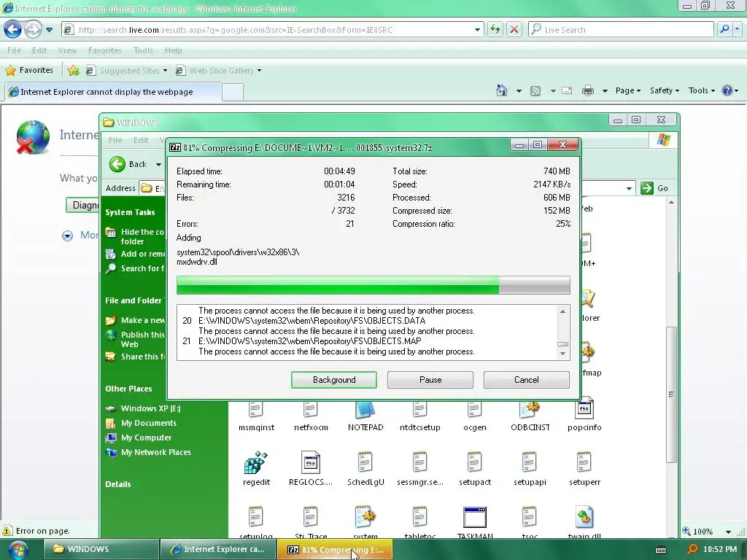Select the msmqinst log file
Image resolution: width=747 pixels, height=560 pixels.
pos(256,416)
